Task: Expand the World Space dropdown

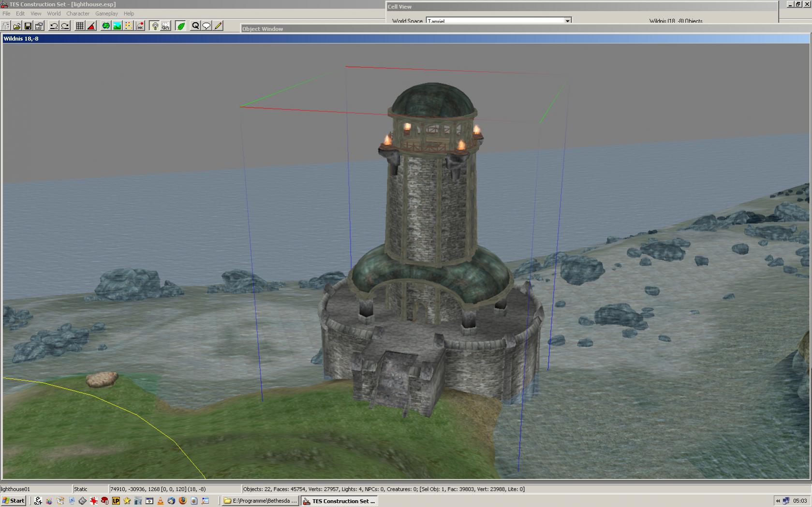Action: (567, 21)
